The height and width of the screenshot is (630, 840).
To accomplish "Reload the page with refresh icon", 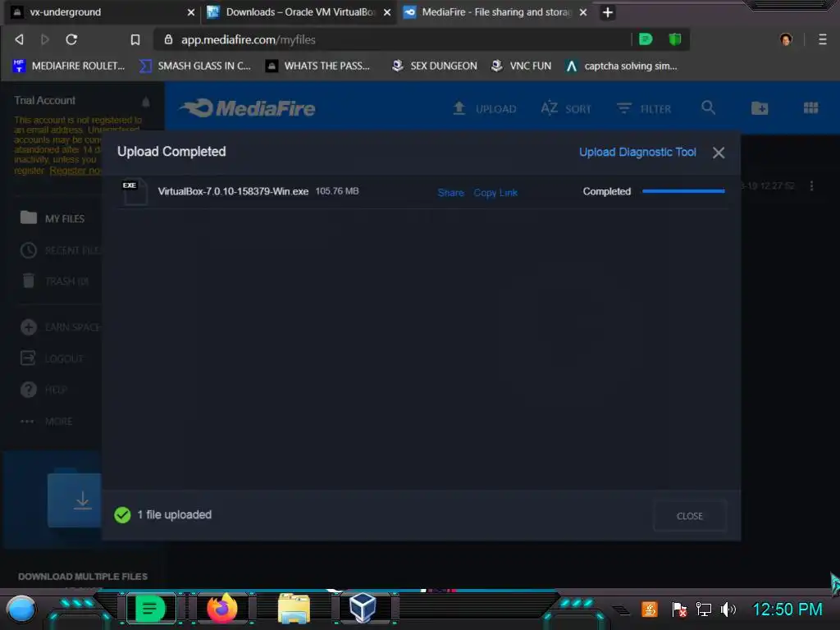I will [x=71, y=39].
